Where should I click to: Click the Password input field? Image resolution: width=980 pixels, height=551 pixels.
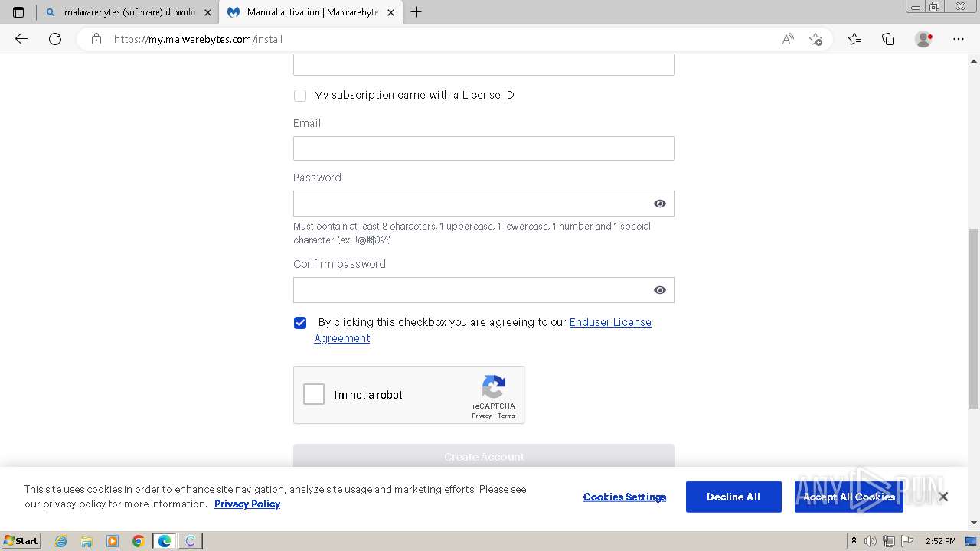point(484,204)
